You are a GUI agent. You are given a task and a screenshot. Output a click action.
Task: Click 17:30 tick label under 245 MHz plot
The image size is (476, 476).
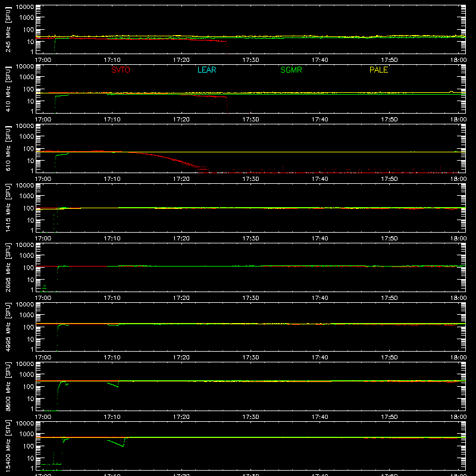click(250, 60)
